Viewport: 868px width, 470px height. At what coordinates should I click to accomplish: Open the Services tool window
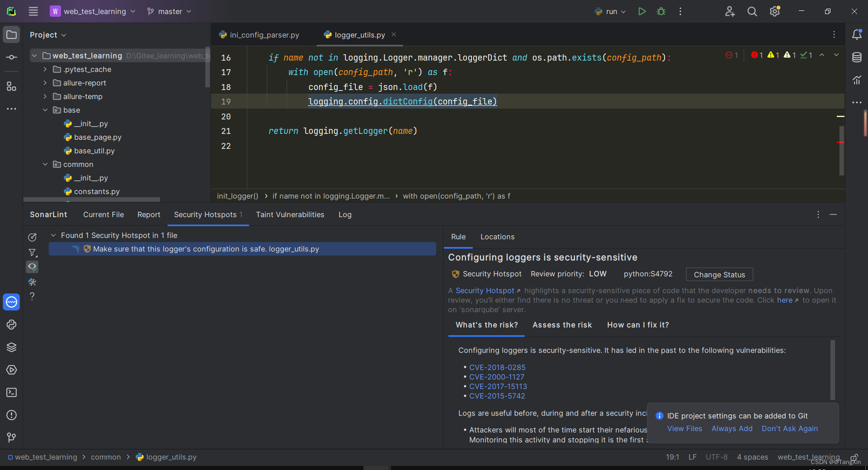point(12,370)
